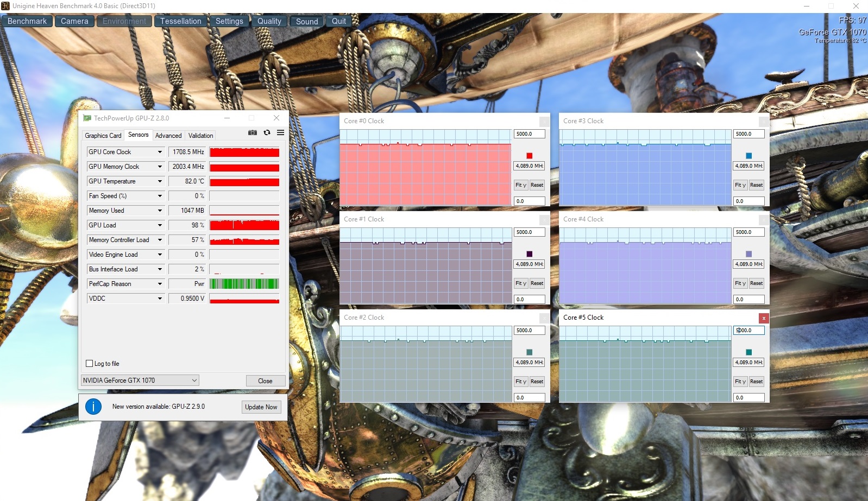This screenshot has height=501, width=868.
Task: Close the Core #0 Clock graph window
Action: [544, 122]
